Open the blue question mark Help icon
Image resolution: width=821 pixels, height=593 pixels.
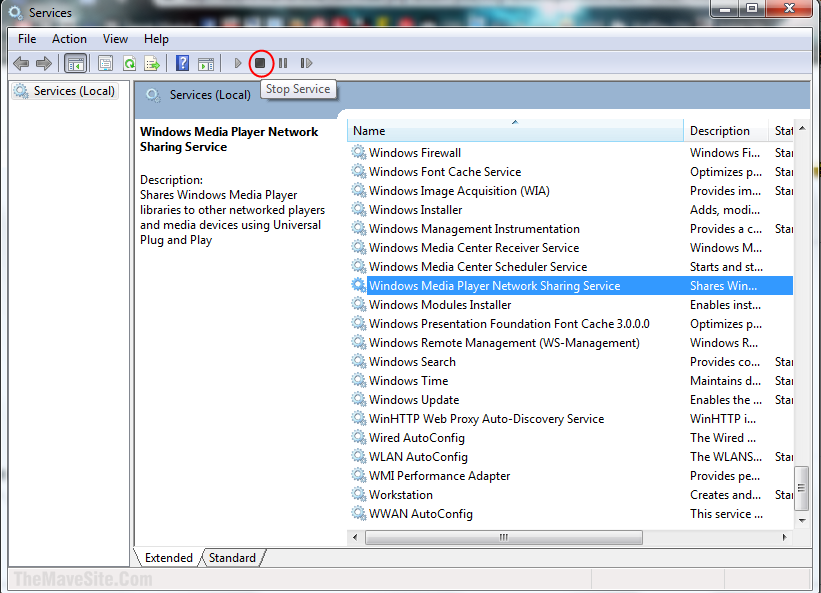coord(182,64)
